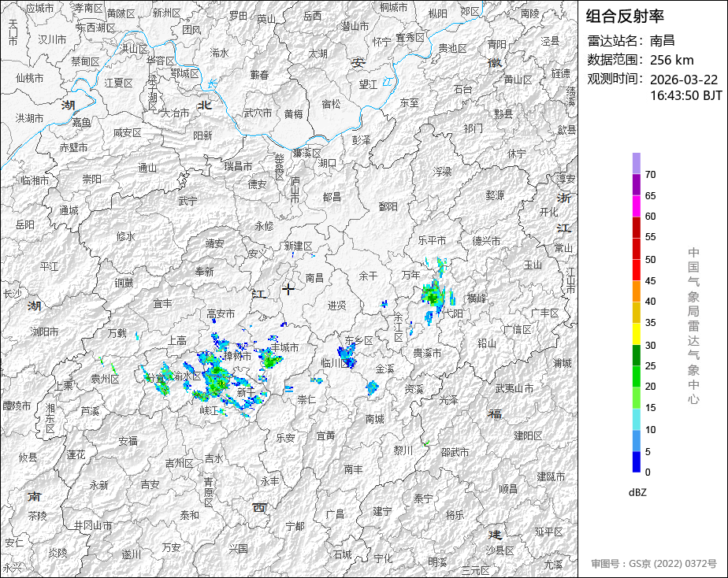Click the '玉山' map label

tap(533, 265)
